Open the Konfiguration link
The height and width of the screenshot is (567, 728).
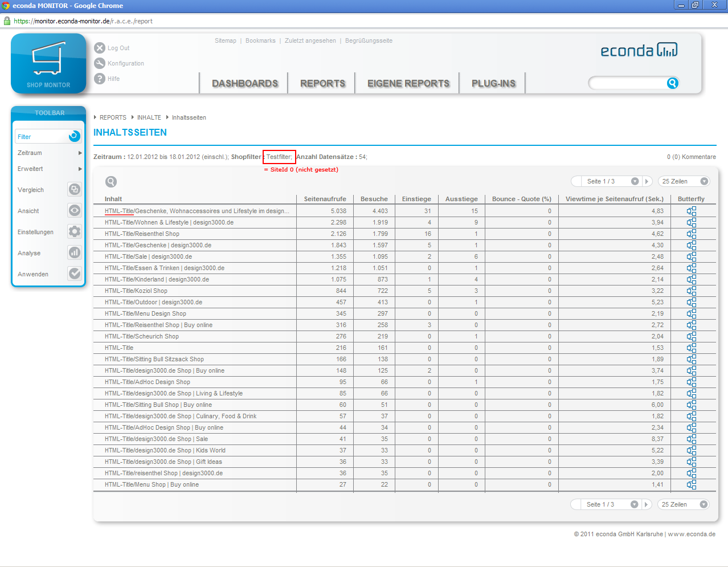125,63
